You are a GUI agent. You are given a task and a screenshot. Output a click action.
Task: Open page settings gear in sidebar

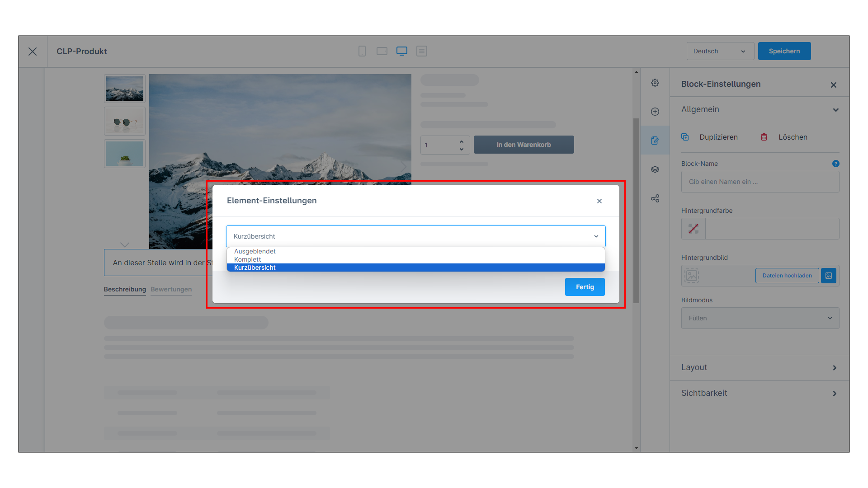coord(655,83)
